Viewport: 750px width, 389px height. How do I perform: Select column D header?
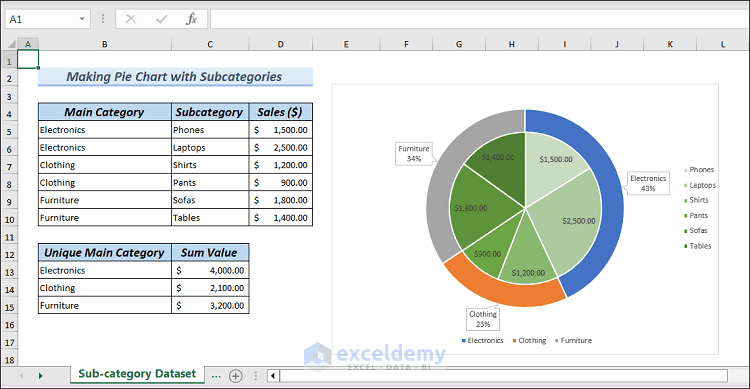pos(280,44)
